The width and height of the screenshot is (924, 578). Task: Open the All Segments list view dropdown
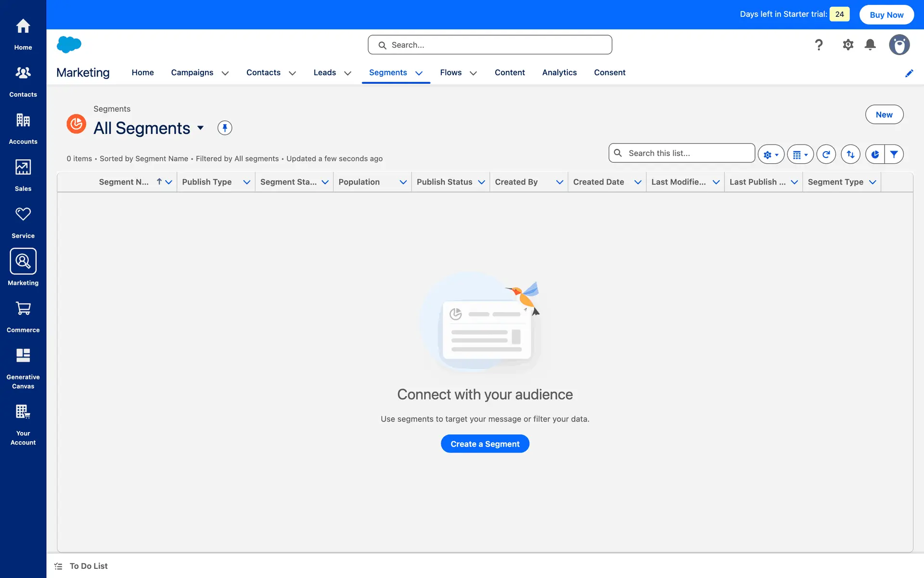pos(201,128)
